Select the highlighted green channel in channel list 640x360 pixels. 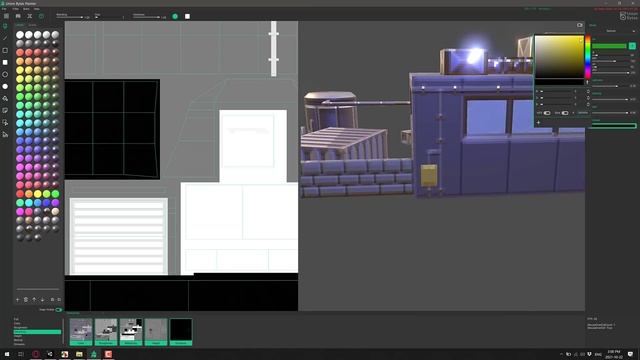tap(37, 332)
